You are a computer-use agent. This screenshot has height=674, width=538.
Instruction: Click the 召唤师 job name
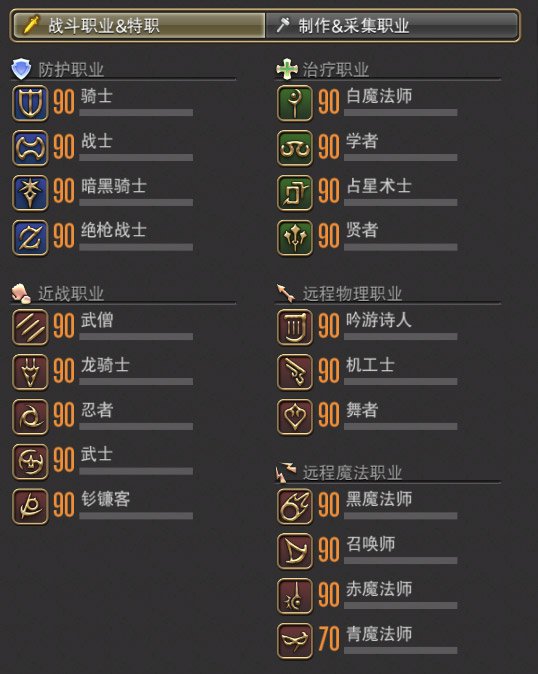coord(370,544)
